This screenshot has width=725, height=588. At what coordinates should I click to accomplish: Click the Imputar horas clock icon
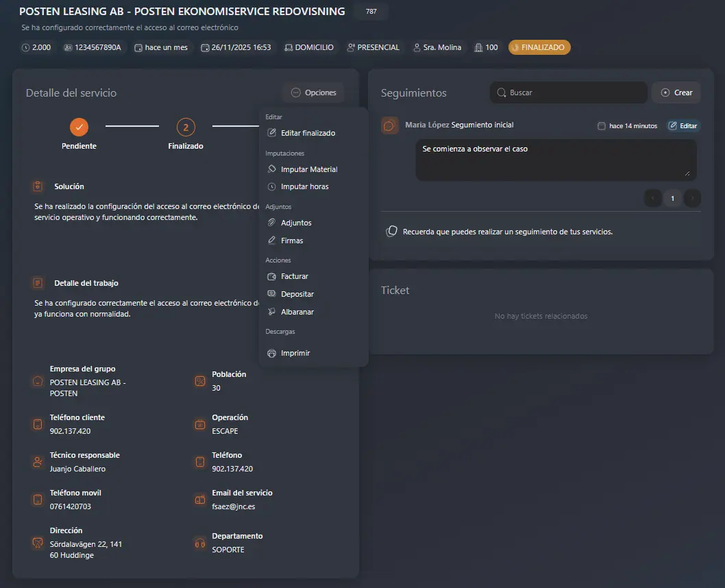pos(272,186)
